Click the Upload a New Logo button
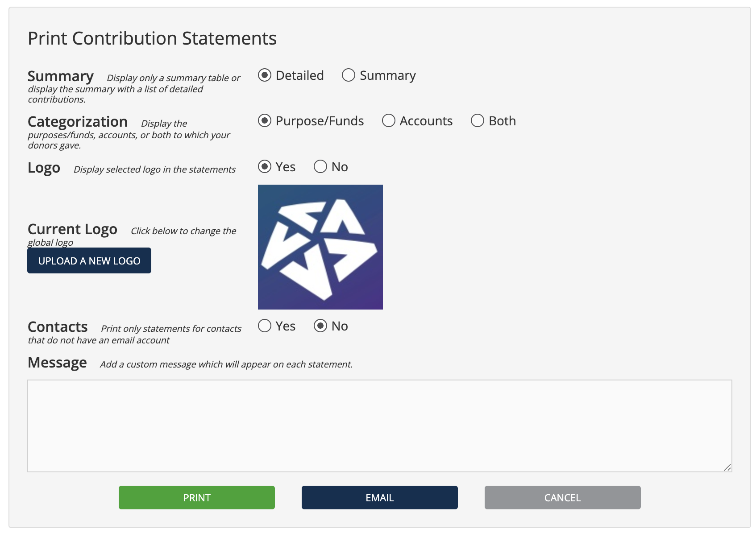 [89, 260]
